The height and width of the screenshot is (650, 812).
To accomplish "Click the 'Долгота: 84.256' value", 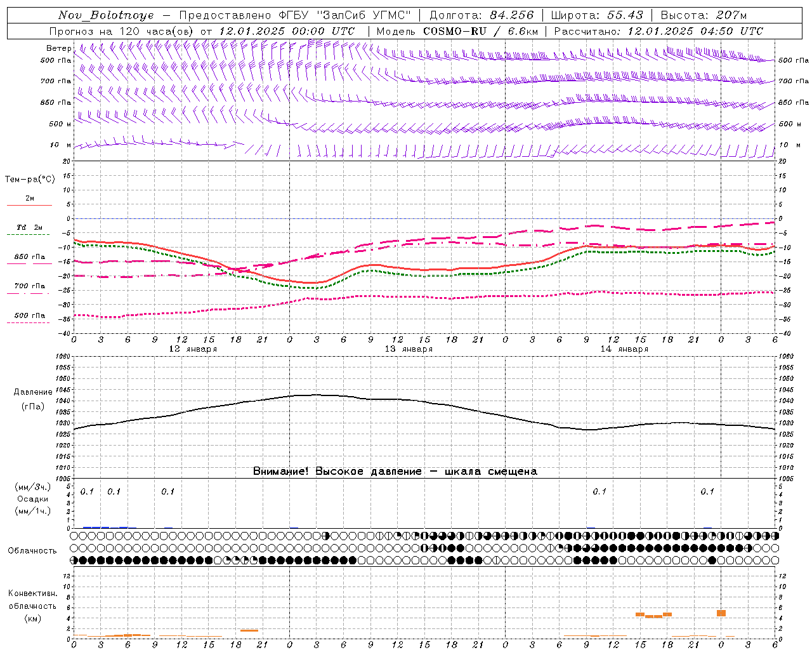I will 481,15.
